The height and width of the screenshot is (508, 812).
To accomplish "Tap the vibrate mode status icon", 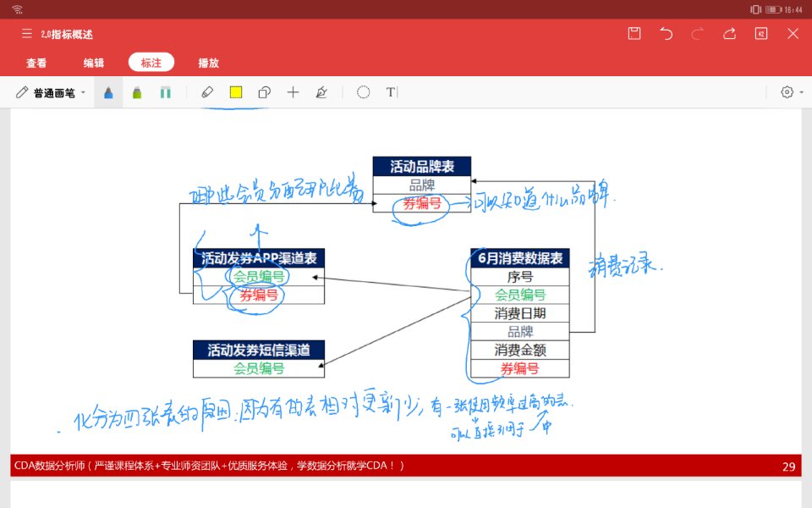I will 755,9.
